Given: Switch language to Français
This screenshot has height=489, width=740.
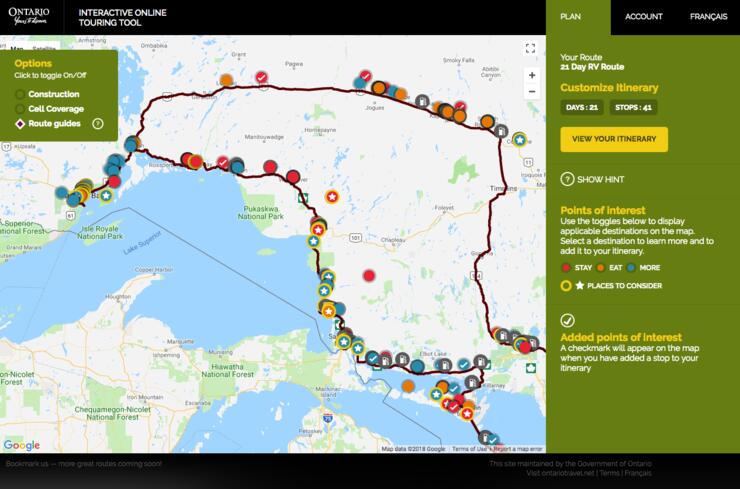Looking at the screenshot, I should pyautogui.click(x=708, y=17).
